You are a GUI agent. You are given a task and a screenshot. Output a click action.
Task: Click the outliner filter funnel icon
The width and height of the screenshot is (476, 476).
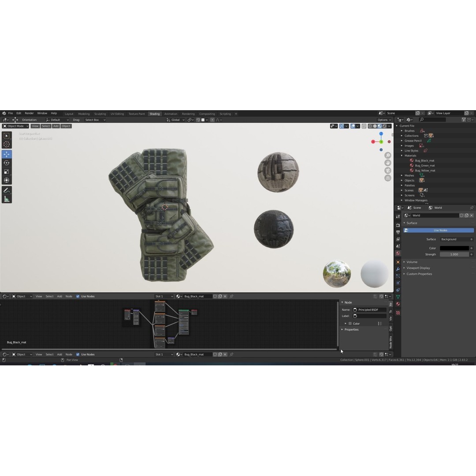(464, 120)
